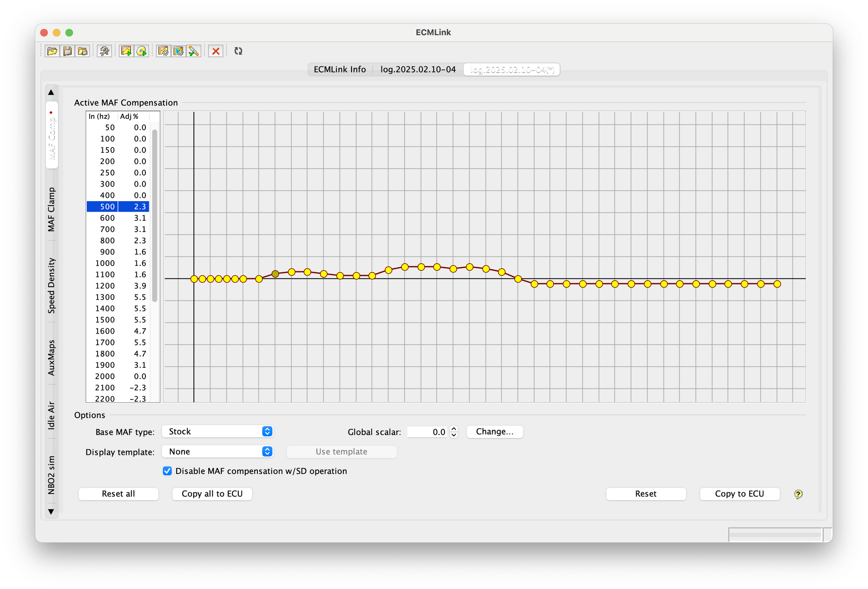Open help via the yellow question mark icon

(798, 494)
